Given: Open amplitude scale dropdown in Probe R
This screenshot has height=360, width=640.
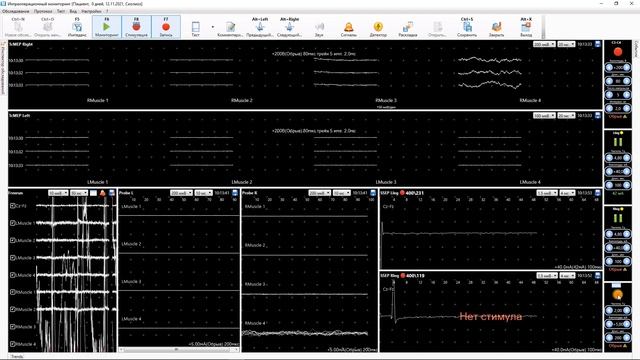Looking at the screenshot, I should 319,193.
